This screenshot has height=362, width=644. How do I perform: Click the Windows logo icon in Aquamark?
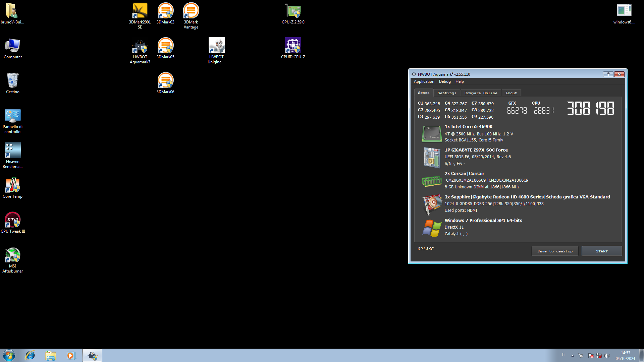(432, 228)
